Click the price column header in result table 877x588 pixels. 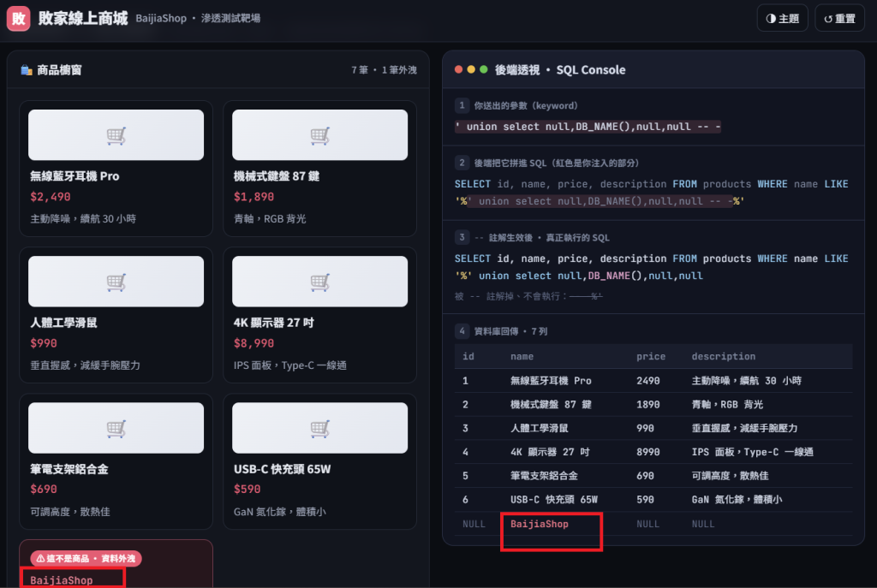pyautogui.click(x=651, y=357)
